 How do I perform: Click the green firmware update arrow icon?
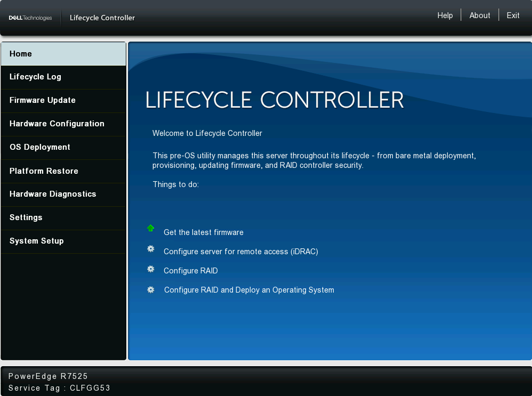click(150, 228)
